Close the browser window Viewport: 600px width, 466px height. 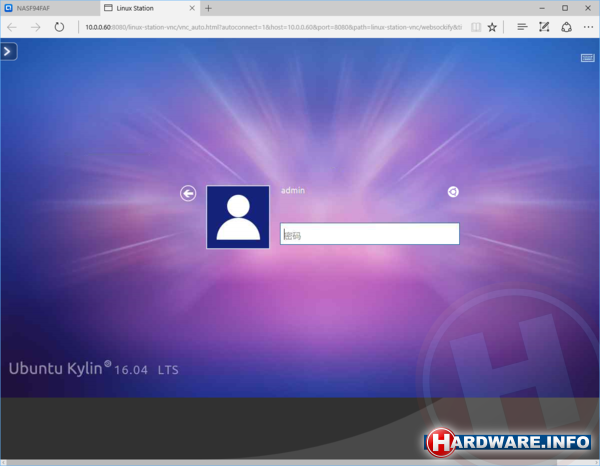click(588, 8)
